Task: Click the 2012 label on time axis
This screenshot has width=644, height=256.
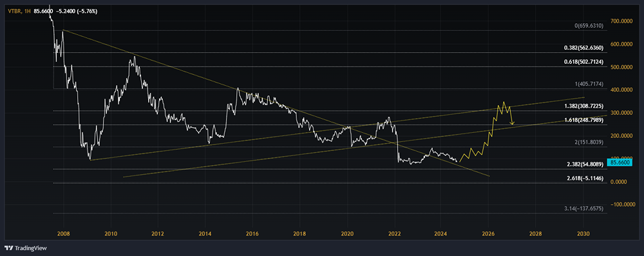Action: (x=158, y=233)
